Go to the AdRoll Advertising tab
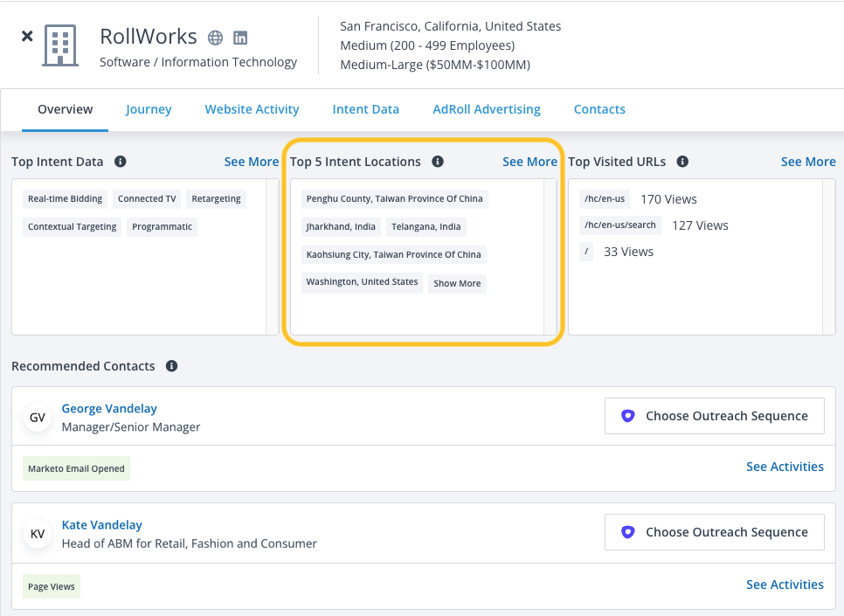This screenshot has width=844, height=616. pos(487,109)
